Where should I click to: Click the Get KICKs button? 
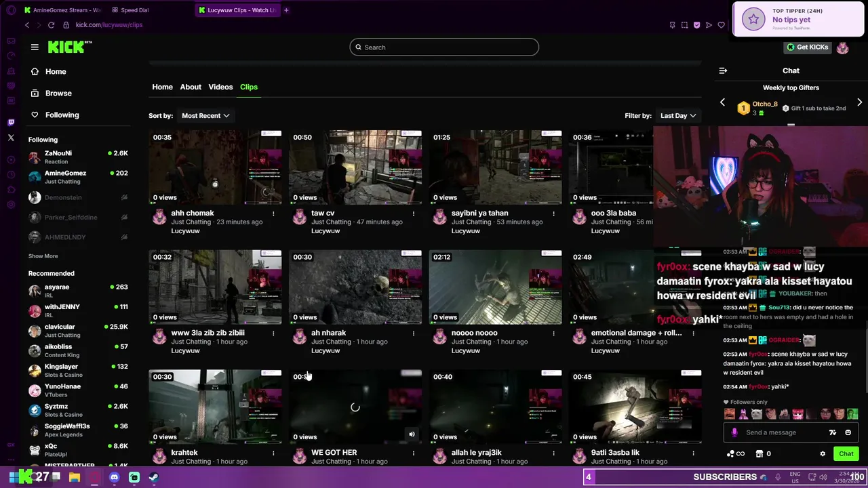807,47
